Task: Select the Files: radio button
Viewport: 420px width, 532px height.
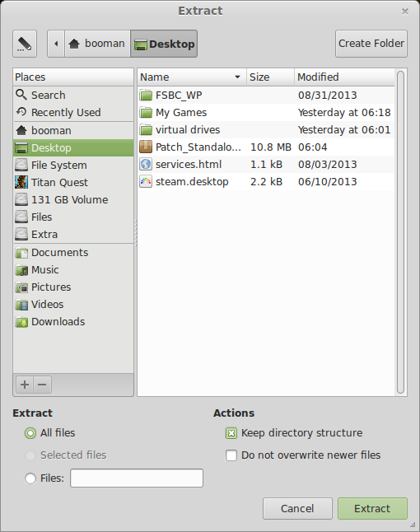Action: coord(30,478)
